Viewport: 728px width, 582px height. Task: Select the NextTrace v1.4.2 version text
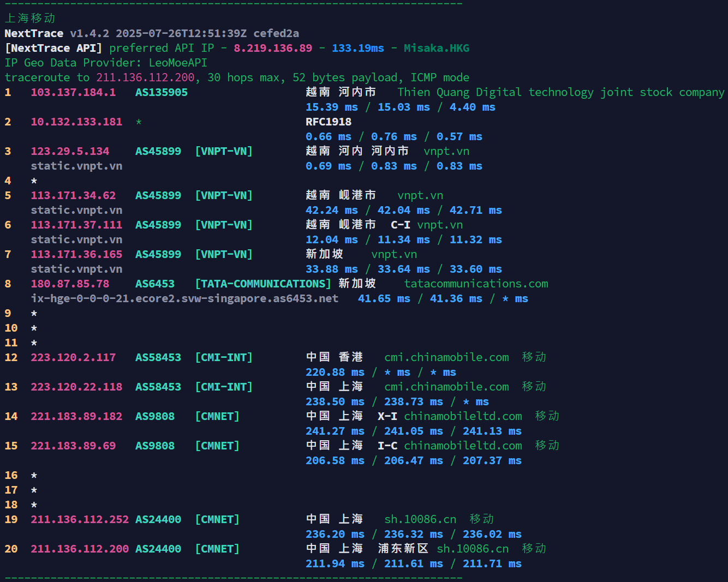click(56, 33)
